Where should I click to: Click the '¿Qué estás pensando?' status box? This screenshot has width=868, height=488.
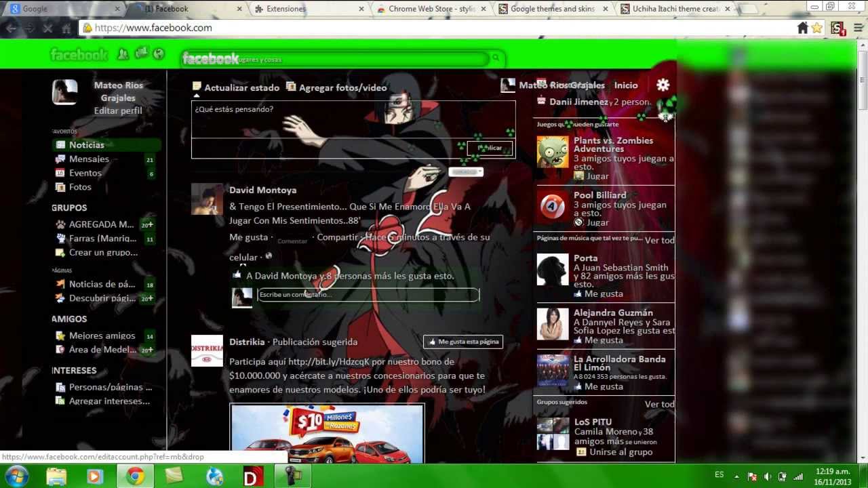353,119
